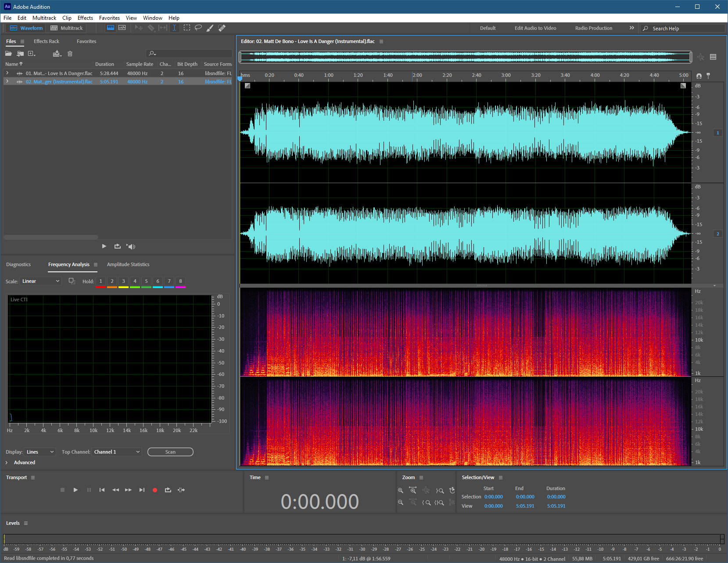Click the Skip Selection transport icon
This screenshot has height=563, width=728.
click(x=181, y=490)
